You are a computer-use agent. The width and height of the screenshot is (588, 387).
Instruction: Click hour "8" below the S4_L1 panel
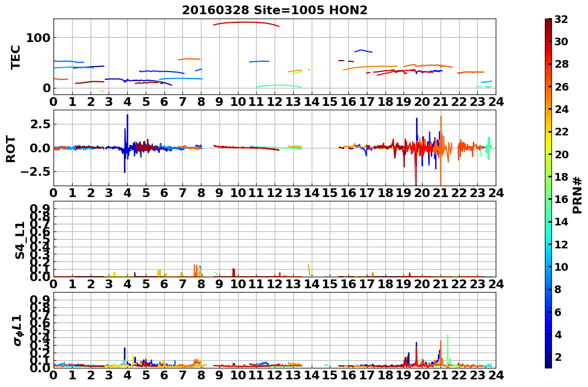(x=201, y=284)
